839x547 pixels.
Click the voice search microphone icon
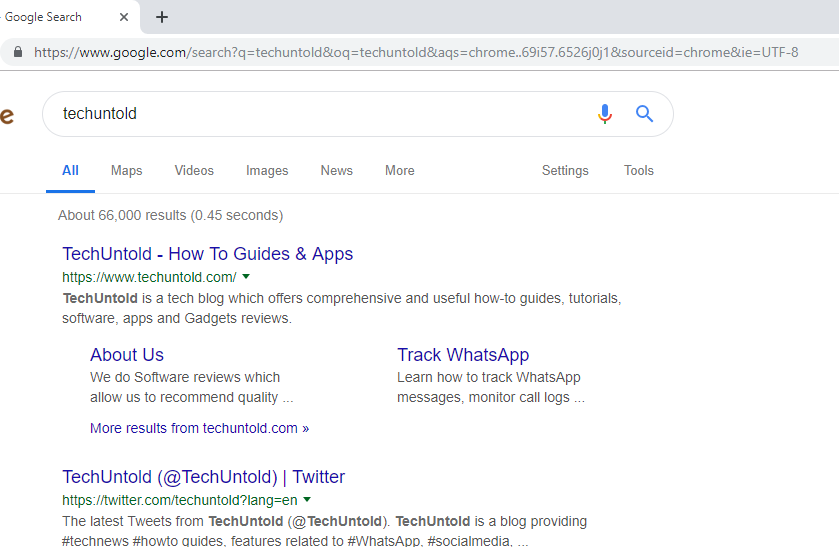pyautogui.click(x=605, y=113)
